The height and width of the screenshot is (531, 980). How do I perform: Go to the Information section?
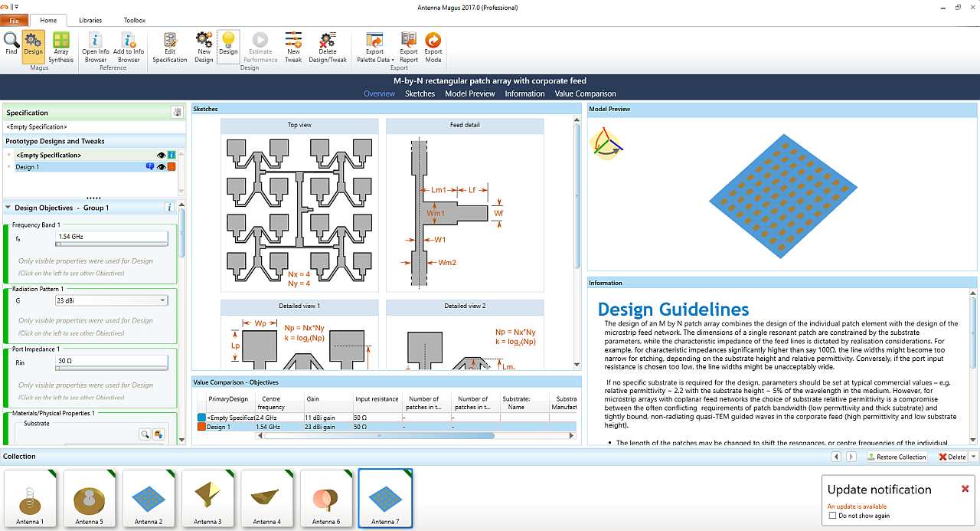tap(524, 93)
